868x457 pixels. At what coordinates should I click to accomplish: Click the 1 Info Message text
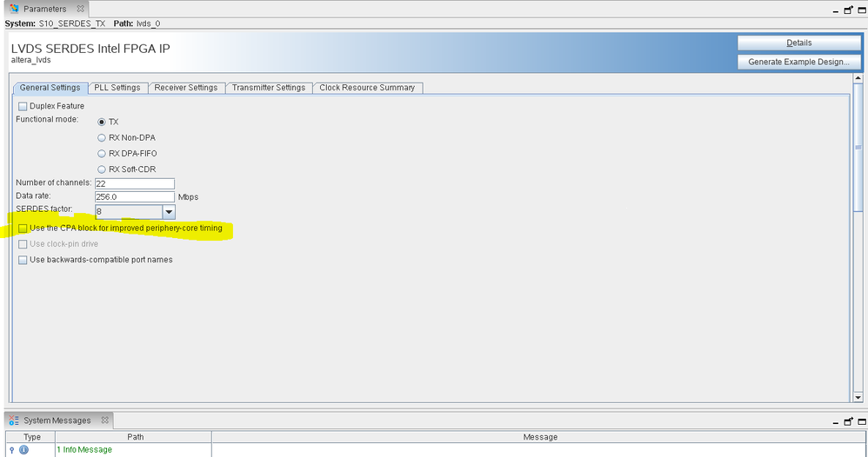84,450
